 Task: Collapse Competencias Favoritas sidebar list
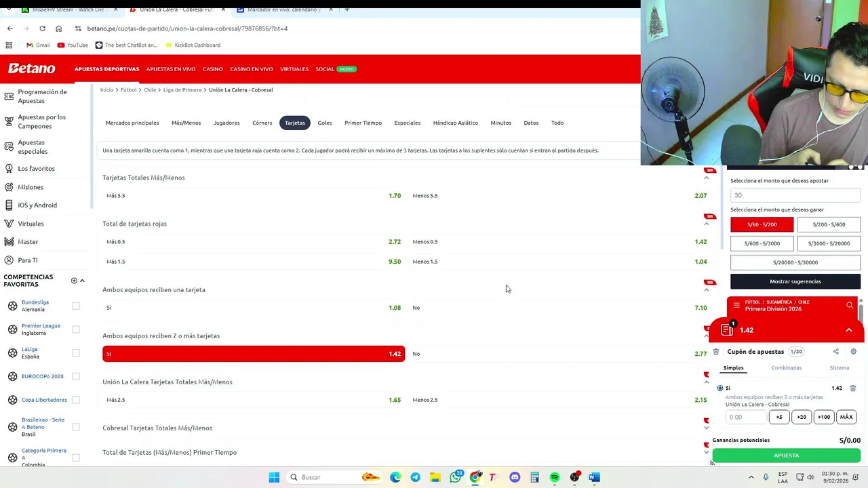point(82,281)
